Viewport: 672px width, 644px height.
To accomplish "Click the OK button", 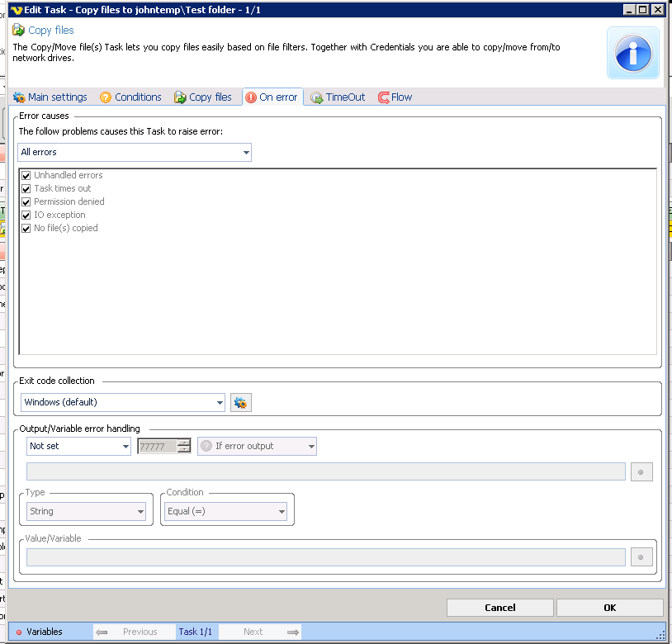I will pyautogui.click(x=609, y=608).
